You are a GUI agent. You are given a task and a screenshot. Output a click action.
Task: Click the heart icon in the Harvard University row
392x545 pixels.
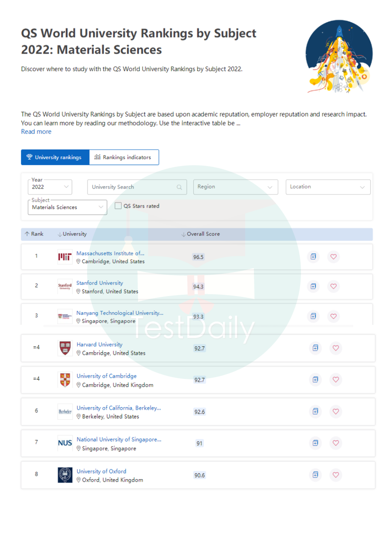pos(336,348)
